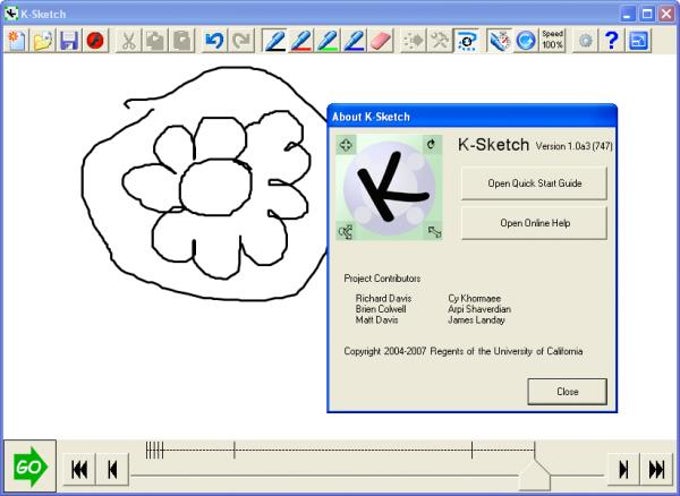
Task: Toggle the stopwatch pen timing icon
Action: (x=499, y=41)
